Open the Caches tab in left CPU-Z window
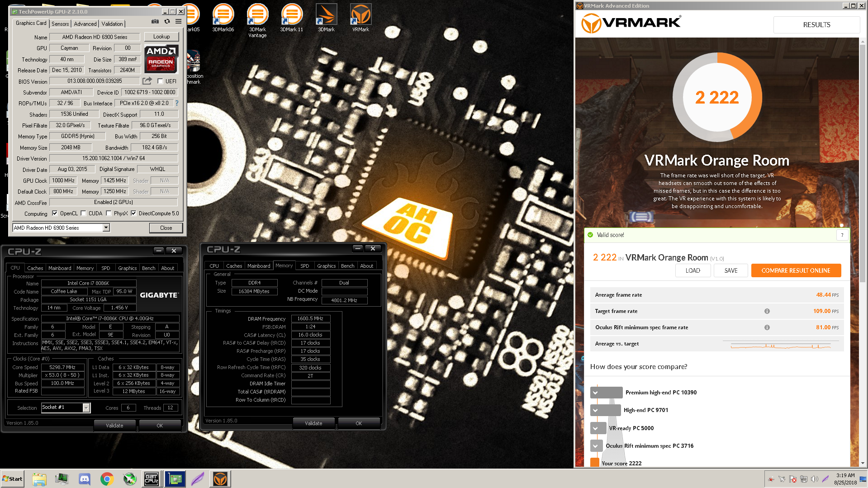The width and height of the screenshot is (868, 488). click(x=35, y=268)
